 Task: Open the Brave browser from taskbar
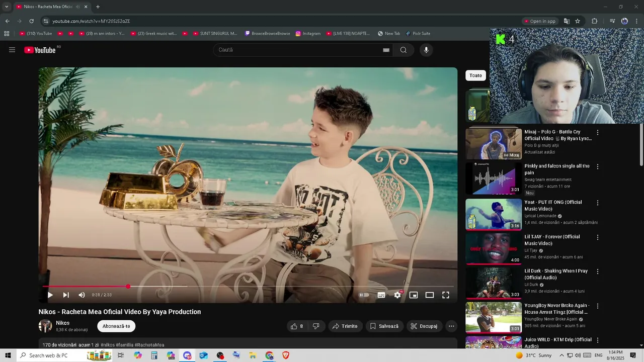[x=286, y=355]
